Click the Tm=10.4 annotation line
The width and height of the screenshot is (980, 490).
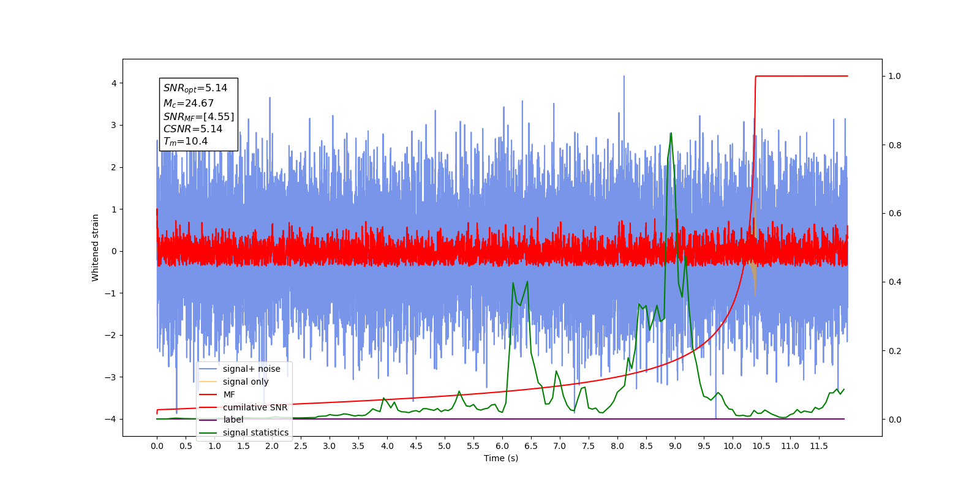point(185,141)
